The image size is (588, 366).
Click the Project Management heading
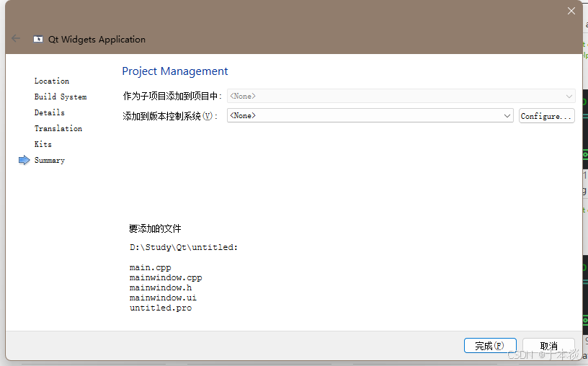(x=175, y=71)
